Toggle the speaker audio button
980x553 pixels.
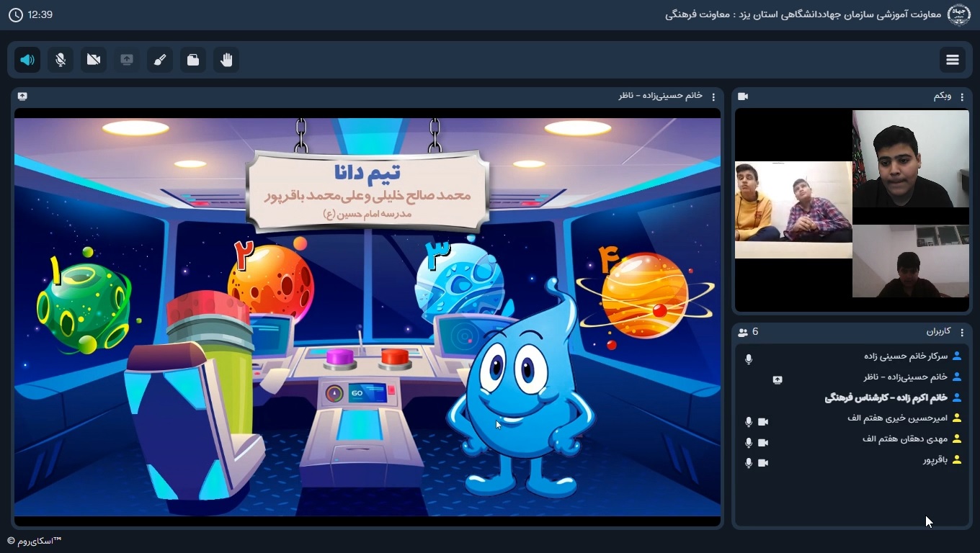pyautogui.click(x=27, y=60)
